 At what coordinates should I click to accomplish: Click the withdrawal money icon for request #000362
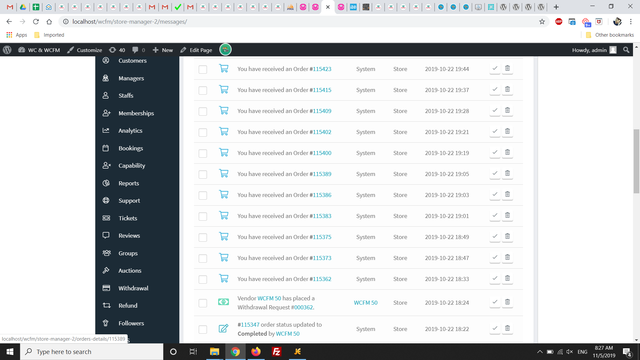[x=223, y=302]
